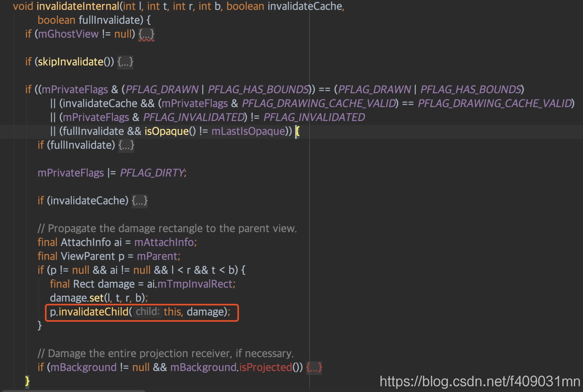Click the first PFLAG_HAS_BOUNDS constant
Image resolution: width=583 pixels, height=392 pixels.
[258, 90]
